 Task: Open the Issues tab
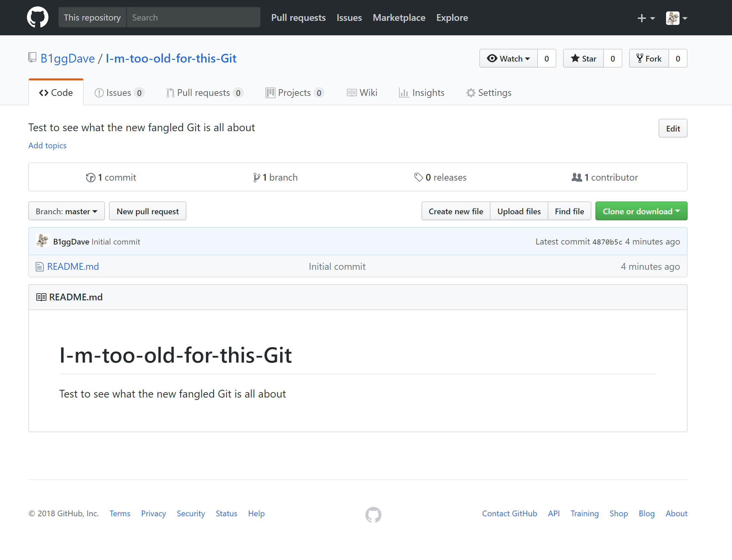coord(120,92)
